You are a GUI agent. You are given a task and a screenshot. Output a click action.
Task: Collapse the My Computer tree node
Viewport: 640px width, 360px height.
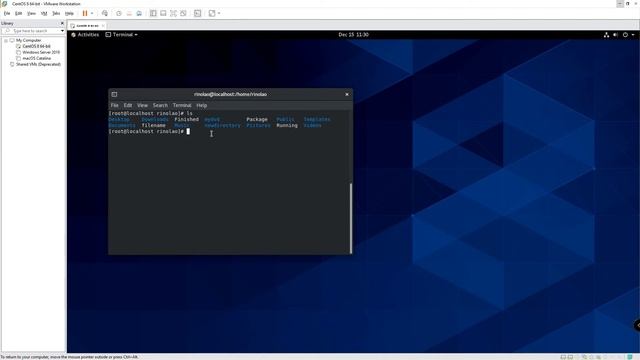point(6,40)
